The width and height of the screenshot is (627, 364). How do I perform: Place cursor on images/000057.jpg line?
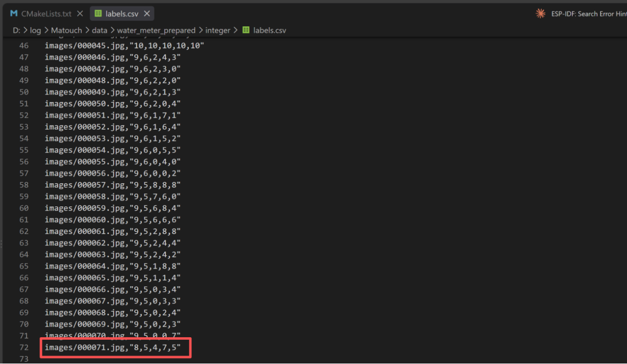point(113,185)
